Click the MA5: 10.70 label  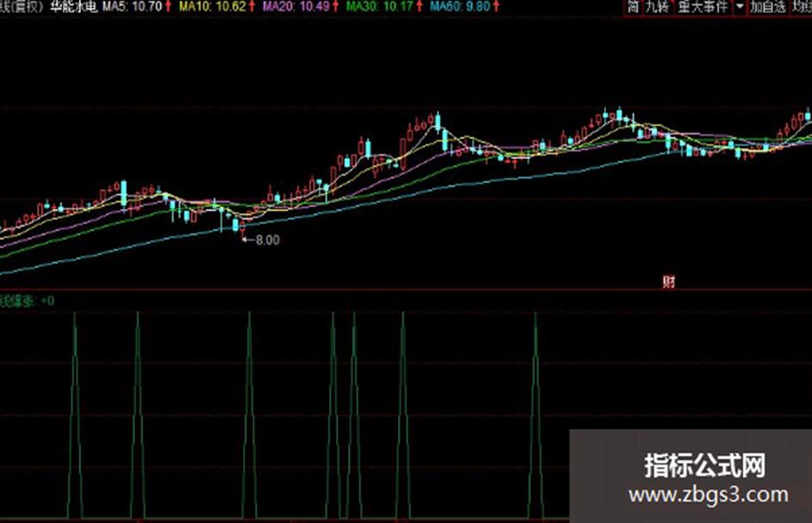point(132,7)
